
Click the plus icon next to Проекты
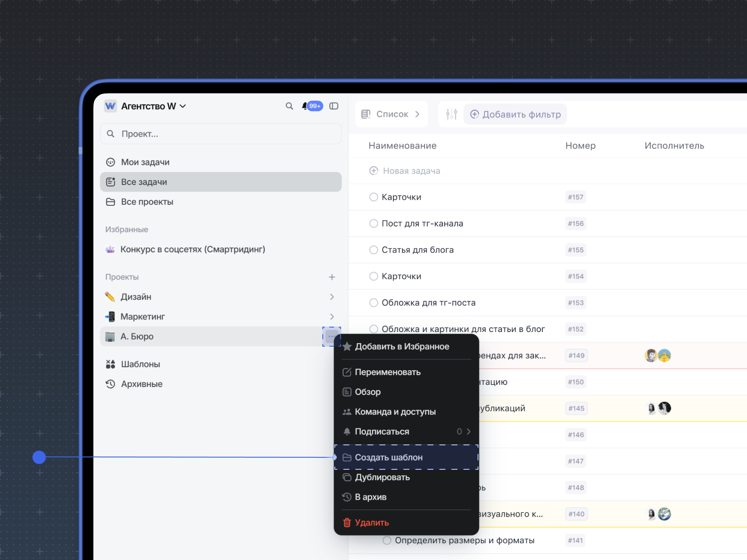[332, 277]
